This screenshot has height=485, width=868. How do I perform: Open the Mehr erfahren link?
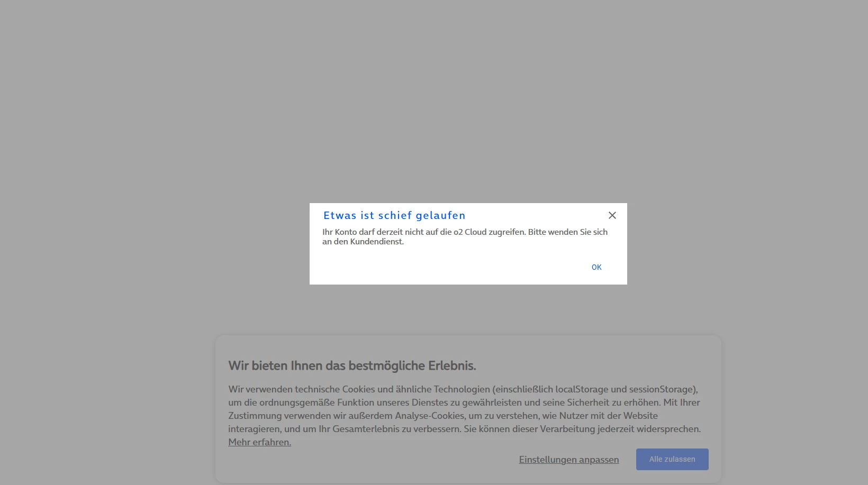click(260, 442)
